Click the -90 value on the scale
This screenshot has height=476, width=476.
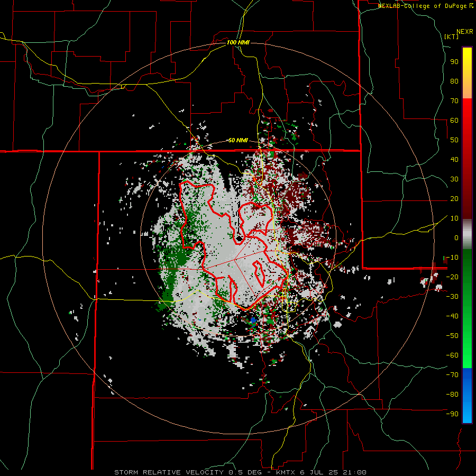coord(452,414)
